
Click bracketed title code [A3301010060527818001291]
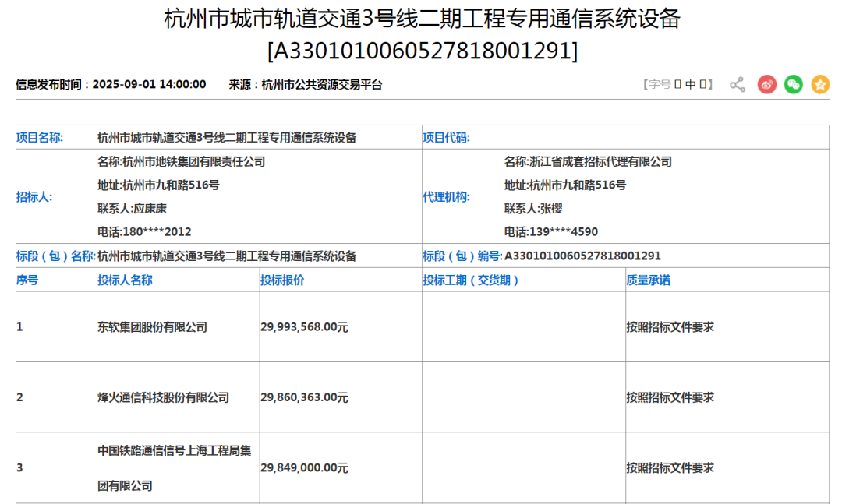(422, 51)
